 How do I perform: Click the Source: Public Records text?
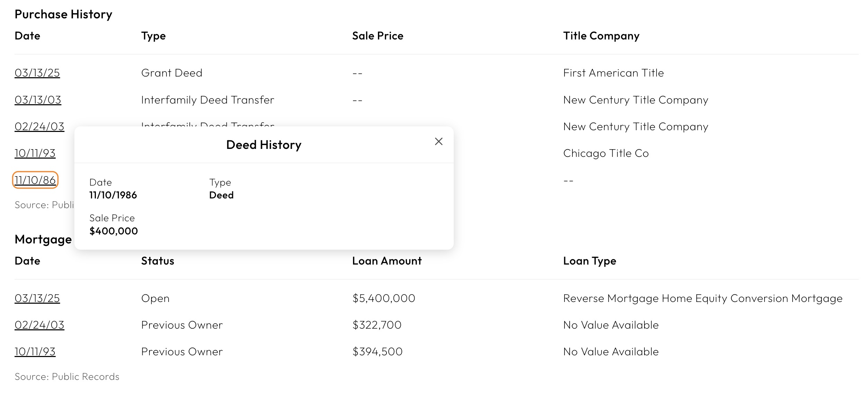(x=67, y=376)
